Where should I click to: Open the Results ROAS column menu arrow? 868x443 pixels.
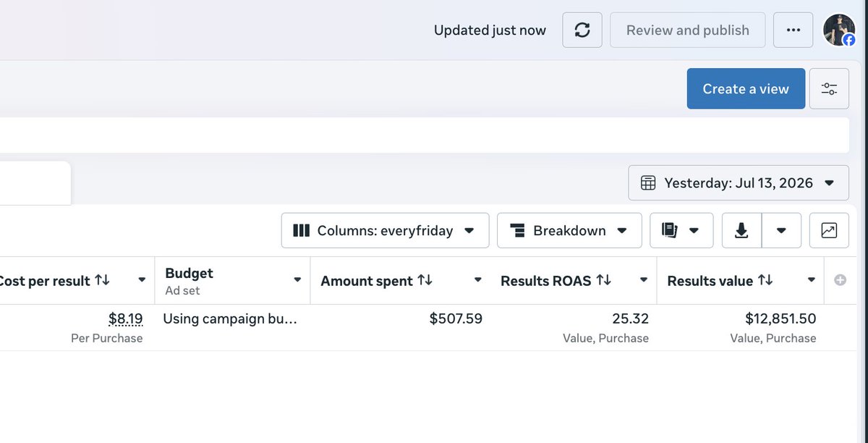tap(644, 280)
